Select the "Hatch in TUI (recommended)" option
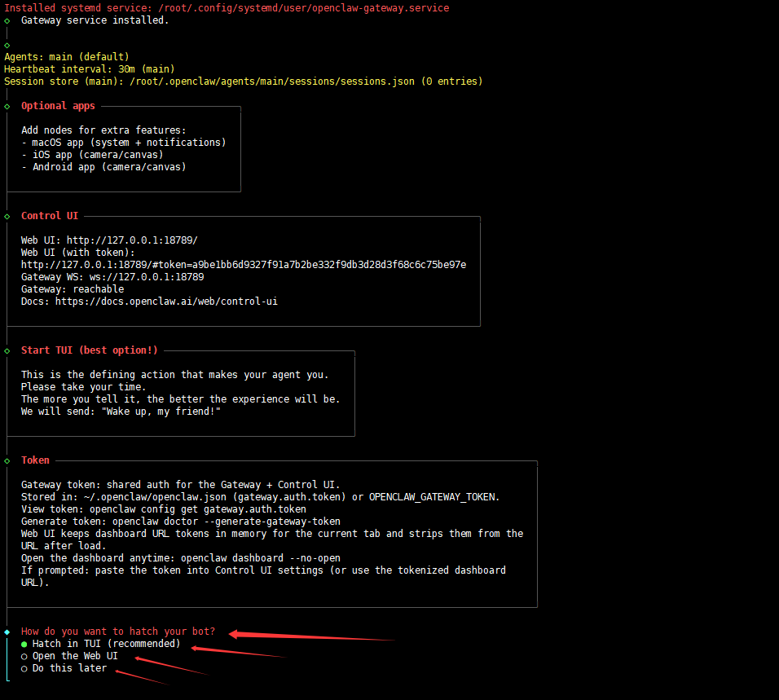779x700 pixels. click(x=106, y=644)
